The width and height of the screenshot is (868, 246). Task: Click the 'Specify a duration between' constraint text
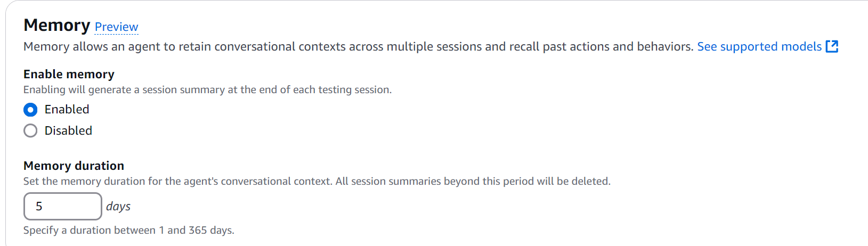(128, 230)
